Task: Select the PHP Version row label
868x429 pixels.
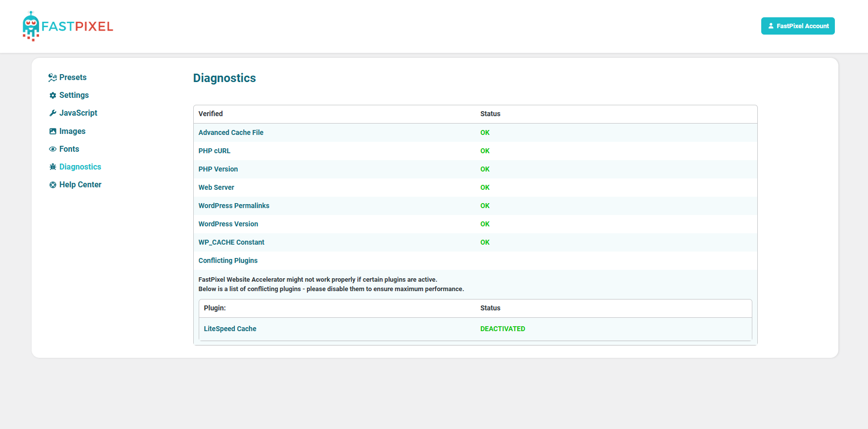Action: click(218, 169)
